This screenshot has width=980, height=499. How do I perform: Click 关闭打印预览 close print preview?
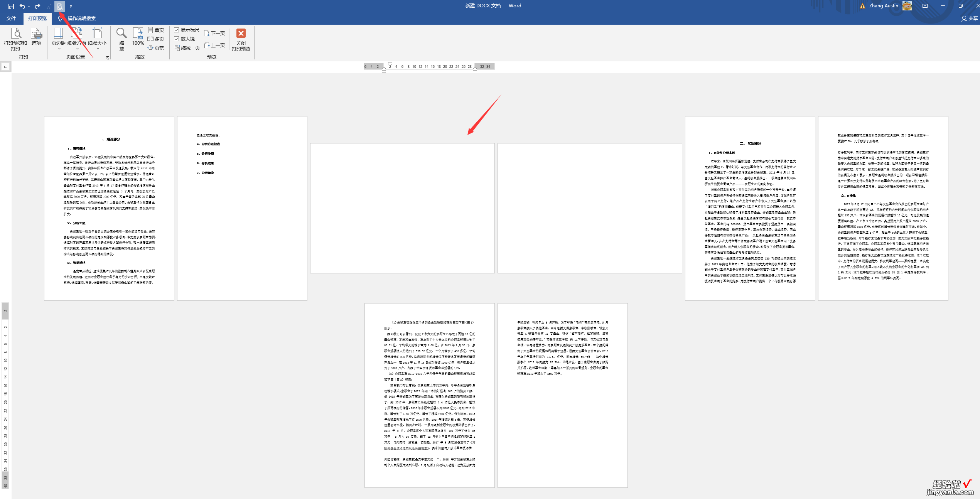coord(241,39)
